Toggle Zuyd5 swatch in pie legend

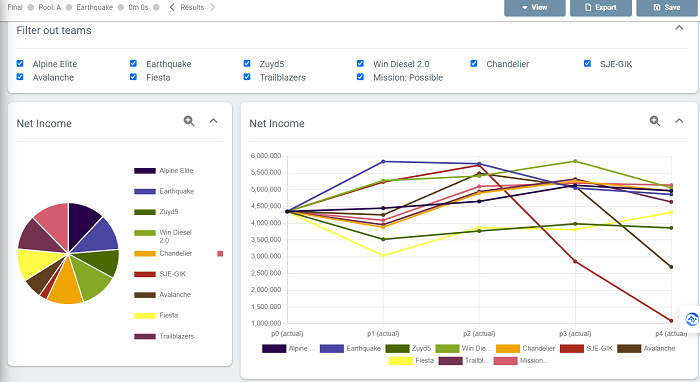click(145, 212)
